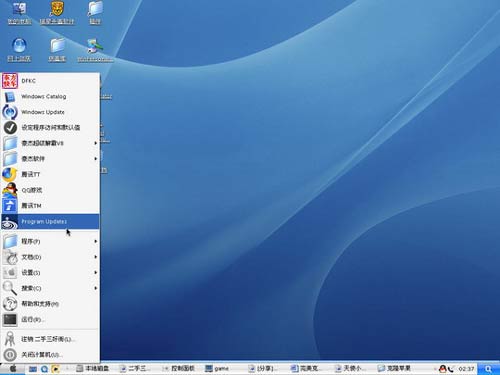
Task: Open 设定程序访问和默认值 checkmark entry
Action: click(x=50, y=128)
